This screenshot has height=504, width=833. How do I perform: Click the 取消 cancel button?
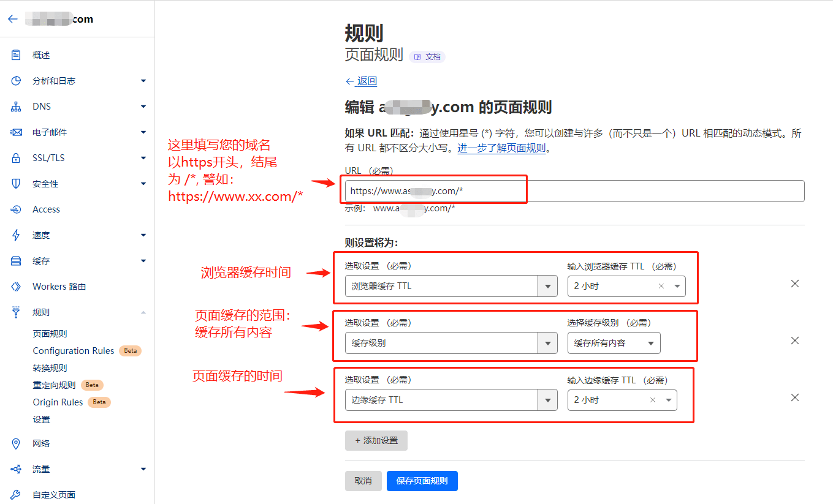coord(363,481)
